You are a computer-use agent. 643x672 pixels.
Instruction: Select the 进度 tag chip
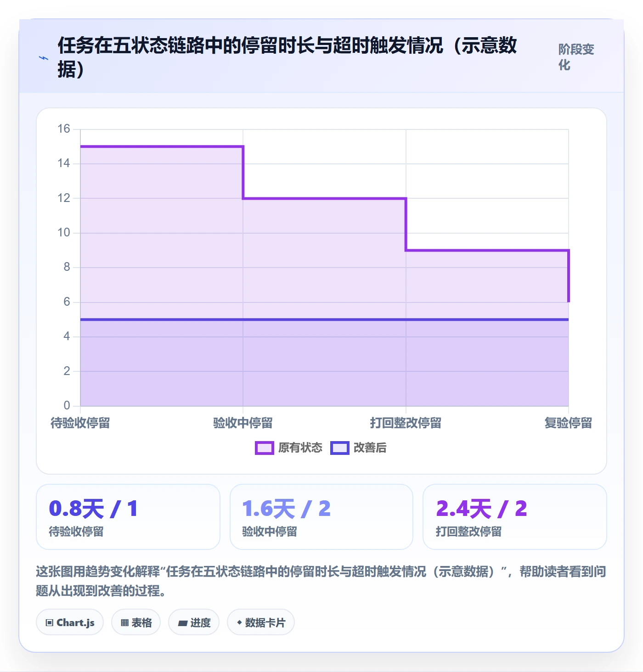tap(194, 622)
